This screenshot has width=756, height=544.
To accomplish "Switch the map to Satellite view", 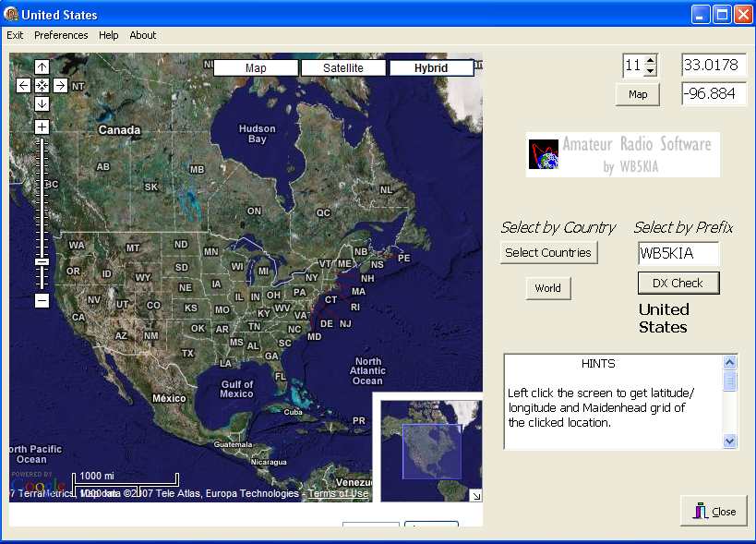I will click(x=343, y=68).
